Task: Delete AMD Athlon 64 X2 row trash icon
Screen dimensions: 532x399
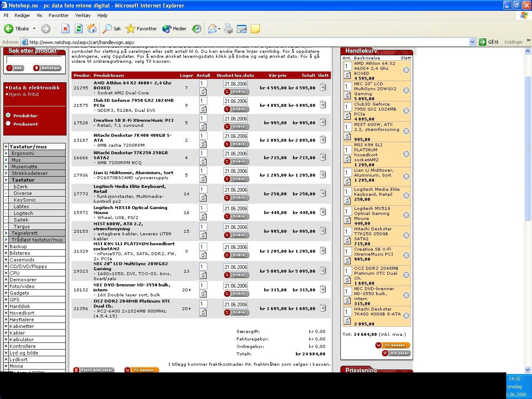Action: (323, 87)
